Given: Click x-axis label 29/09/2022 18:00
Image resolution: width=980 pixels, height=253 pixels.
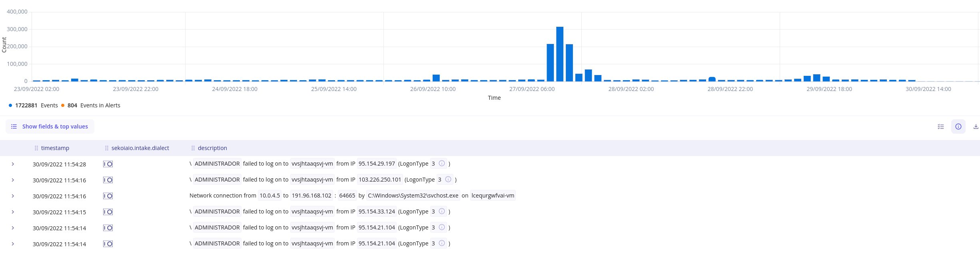Looking at the screenshot, I should (x=829, y=89).
